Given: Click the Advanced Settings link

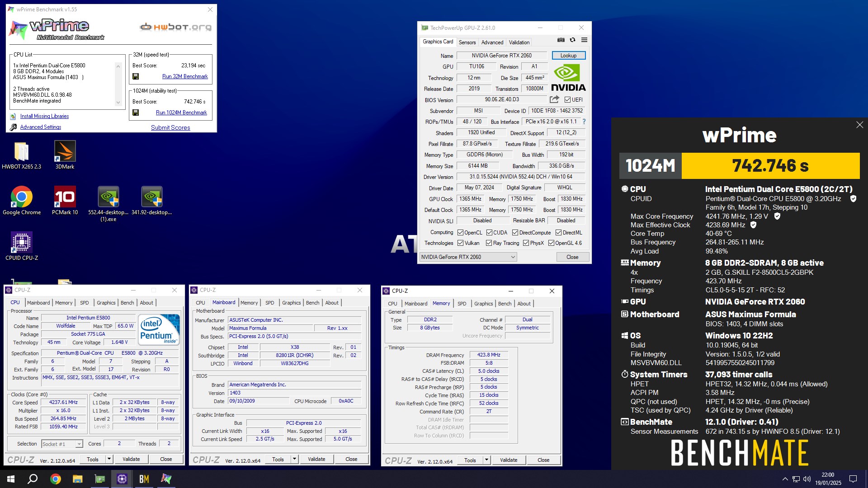Looking at the screenshot, I should pyautogui.click(x=41, y=127).
